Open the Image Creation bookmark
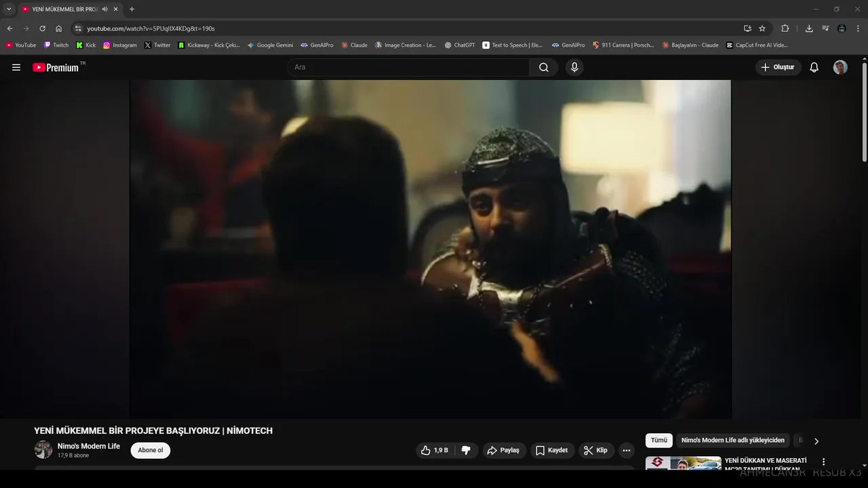The image size is (868, 488). tap(406, 45)
